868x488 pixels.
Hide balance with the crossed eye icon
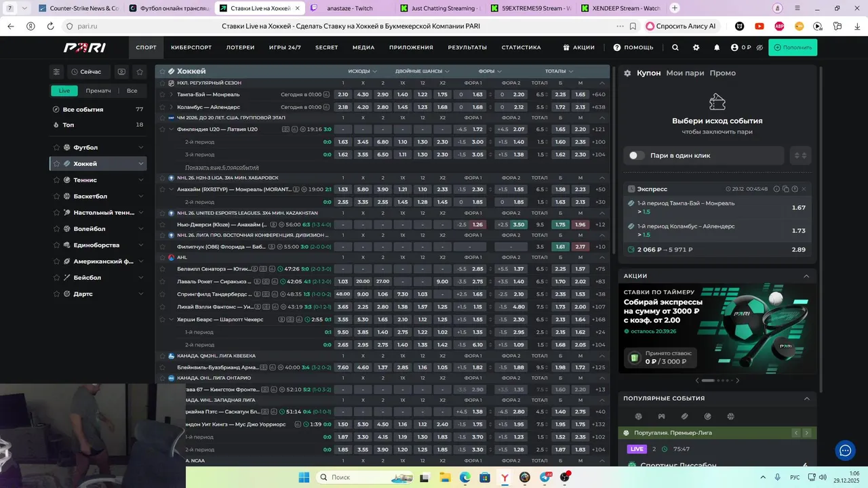759,47
